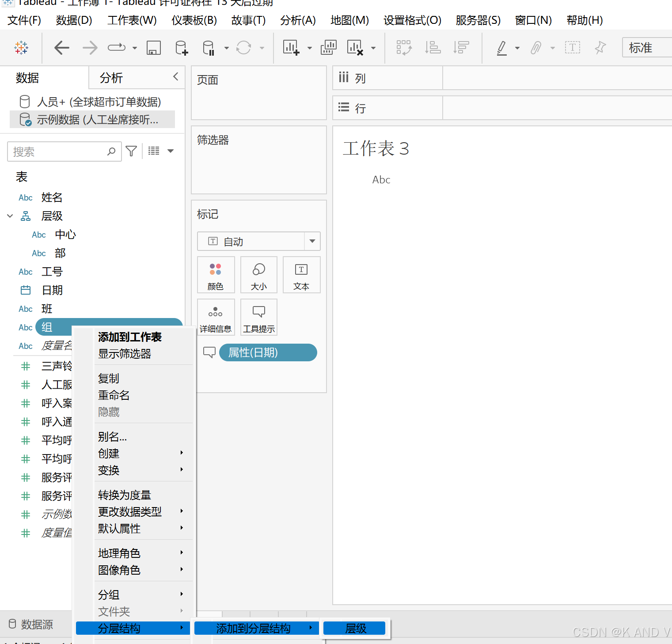Click the Tooltip marks card button

point(259,317)
